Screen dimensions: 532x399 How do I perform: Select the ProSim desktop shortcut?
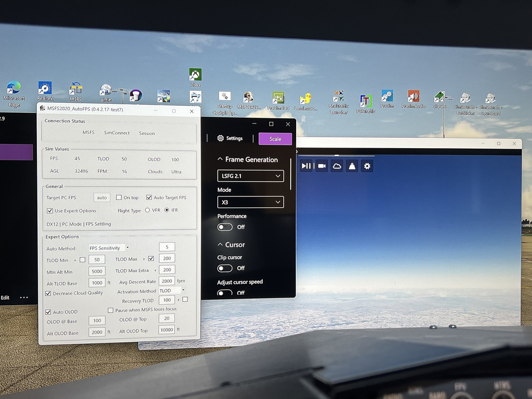pos(387,99)
